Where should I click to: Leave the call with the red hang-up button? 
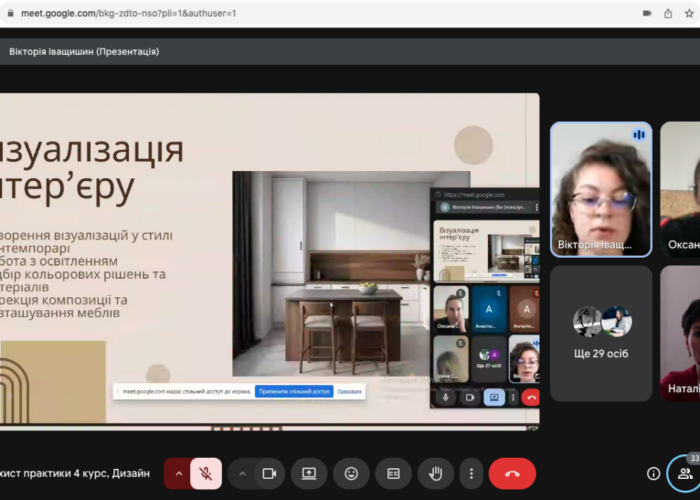click(x=512, y=473)
